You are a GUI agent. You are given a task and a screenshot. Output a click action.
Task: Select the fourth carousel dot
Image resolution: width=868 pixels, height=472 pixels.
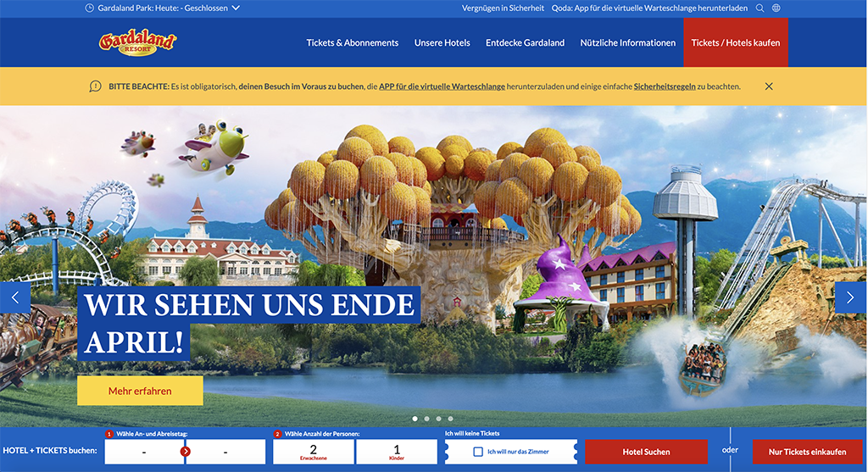point(451,419)
